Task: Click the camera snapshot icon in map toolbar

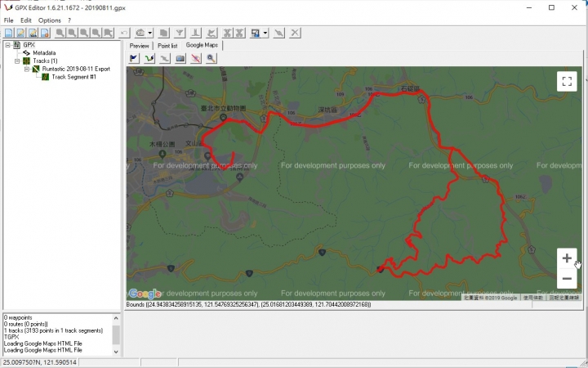Action: point(180,59)
